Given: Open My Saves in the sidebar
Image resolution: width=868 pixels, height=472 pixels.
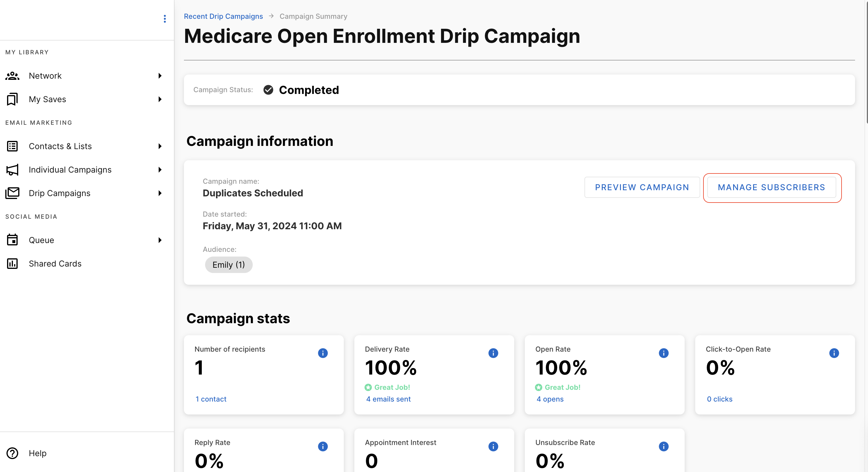Looking at the screenshot, I should pos(87,99).
